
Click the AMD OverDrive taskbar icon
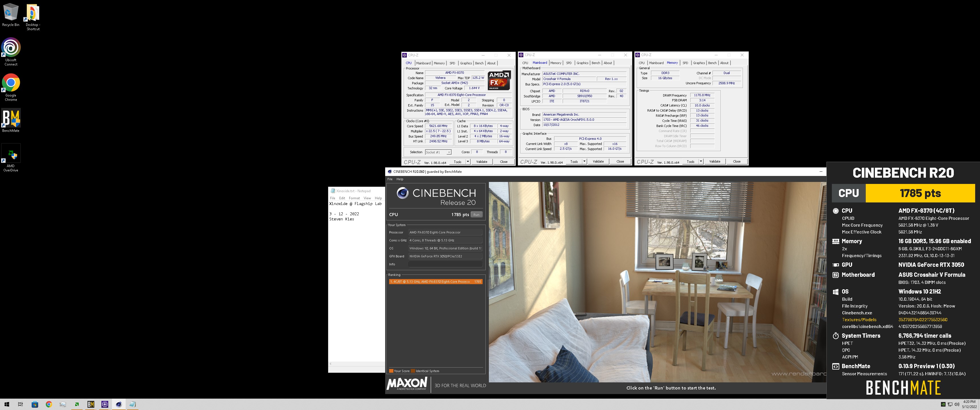tap(77, 404)
